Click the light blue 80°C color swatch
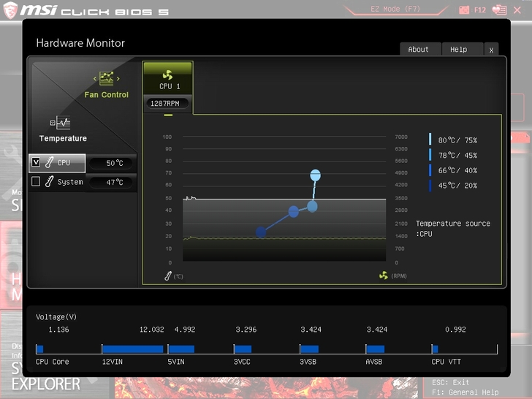 pos(430,139)
